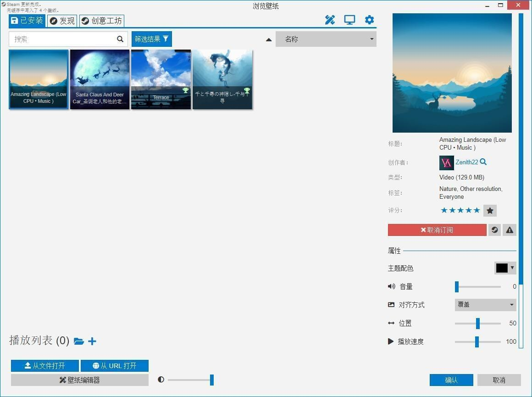Open playlist folder icon
The width and height of the screenshot is (532, 397).
coord(79,341)
